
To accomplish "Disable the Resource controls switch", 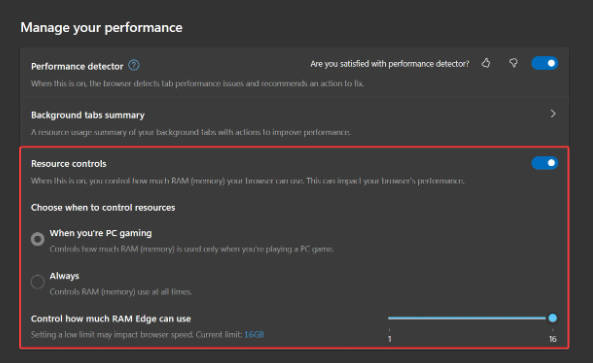I will [545, 163].
